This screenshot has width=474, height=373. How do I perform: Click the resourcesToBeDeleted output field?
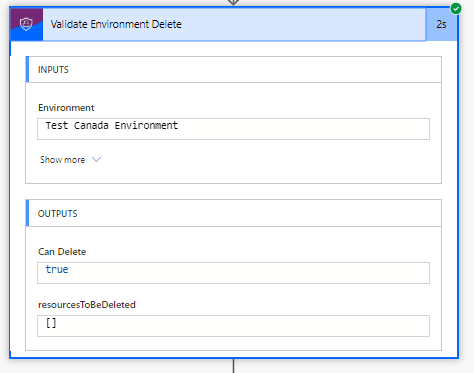pos(233,326)
